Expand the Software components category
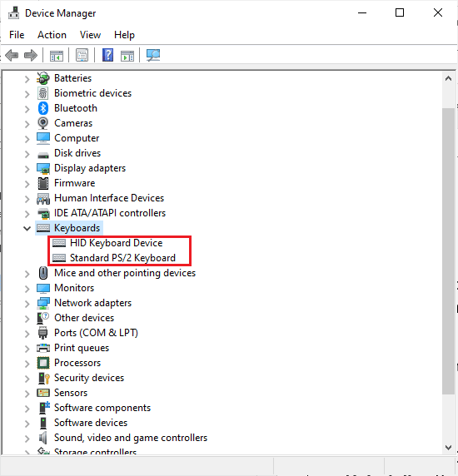This screenshot has height=476, width=458. point(27,409)
